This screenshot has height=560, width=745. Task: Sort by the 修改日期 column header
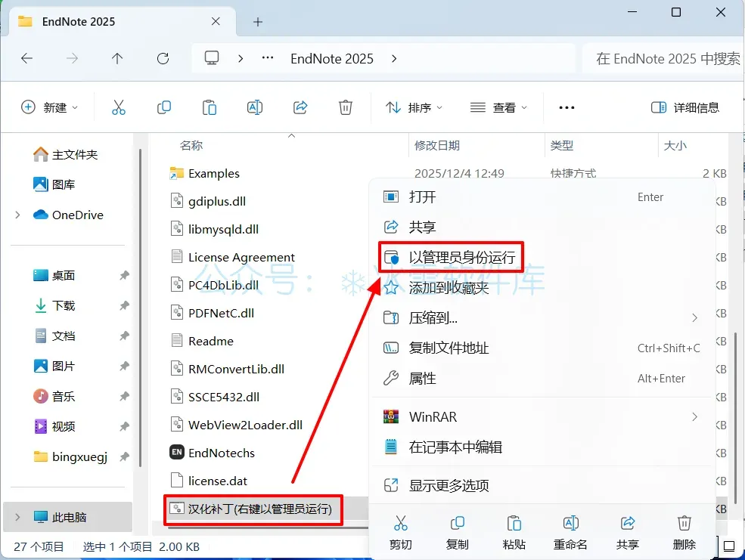(436, 145)
